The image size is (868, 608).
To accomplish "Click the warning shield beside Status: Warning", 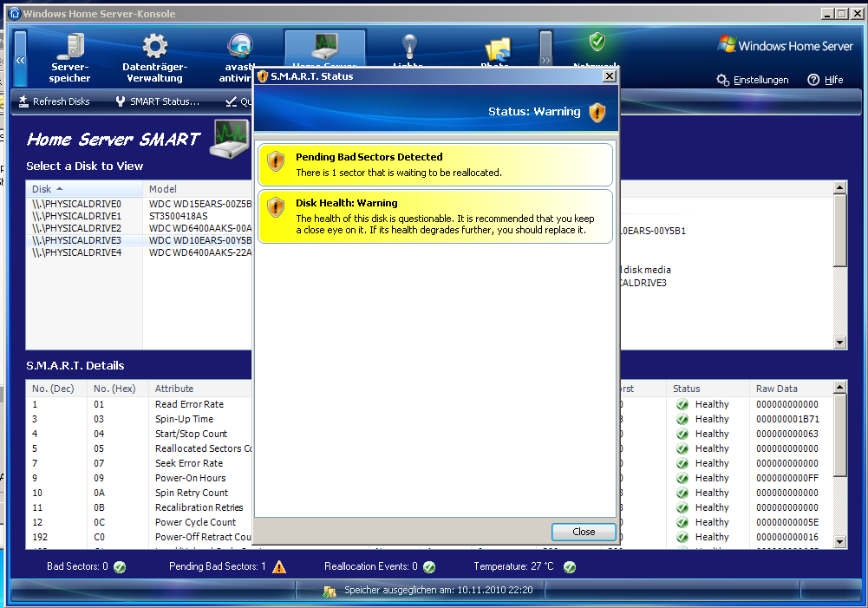I will pos(597,113).
